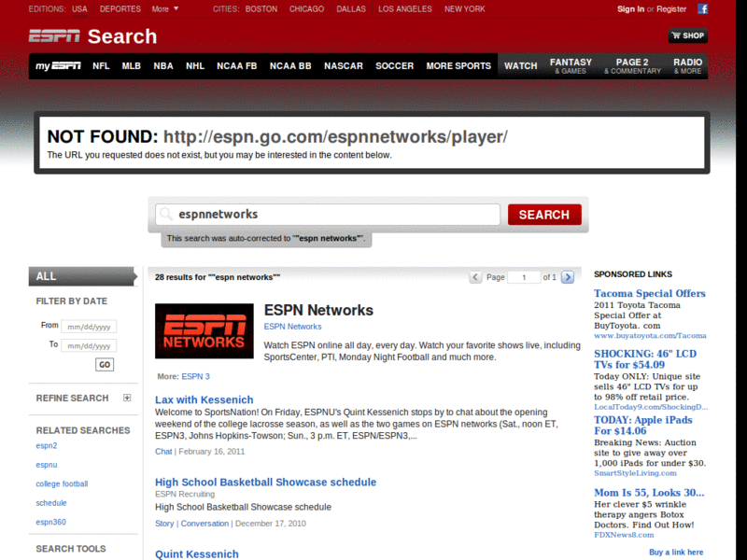Open the DALLAS city site
Image resolution: width=747 pixels, height=560 pixels.
click(351, 9)
